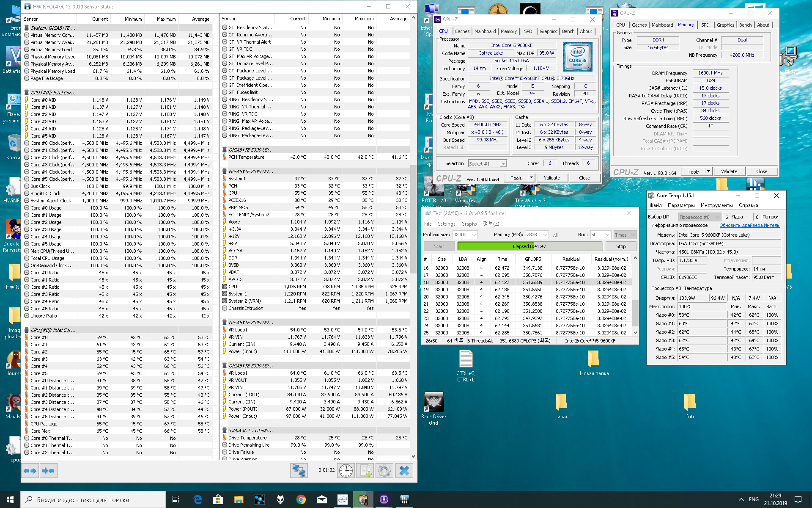The height and width of the screenshot is (508, 812).
Task: Expand LinX Problem Size dropdown
Action: [x=474, y=235]
